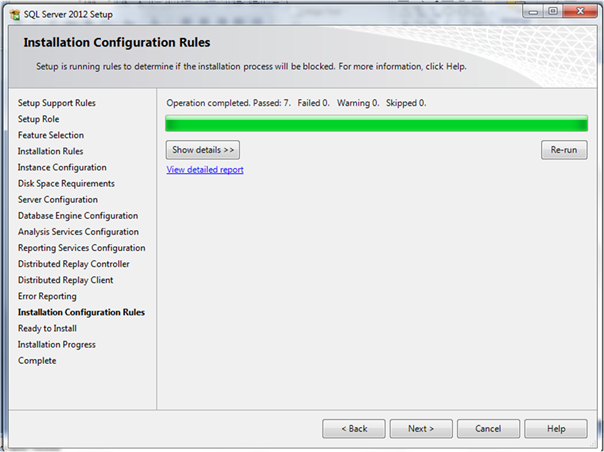604x452 pixels.
Task: Select Installation Rules step
Action: point(50,151)
